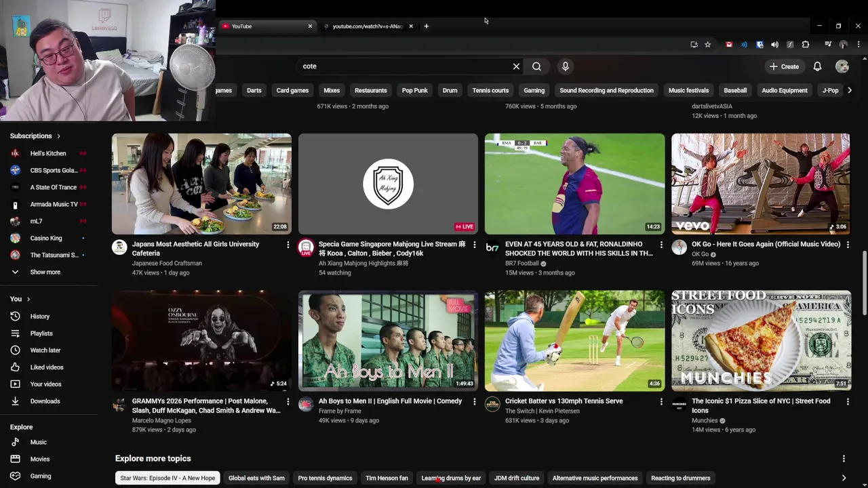
Task: Expand the Subscriptions section chevron
Action: click(x=58, y=136)
